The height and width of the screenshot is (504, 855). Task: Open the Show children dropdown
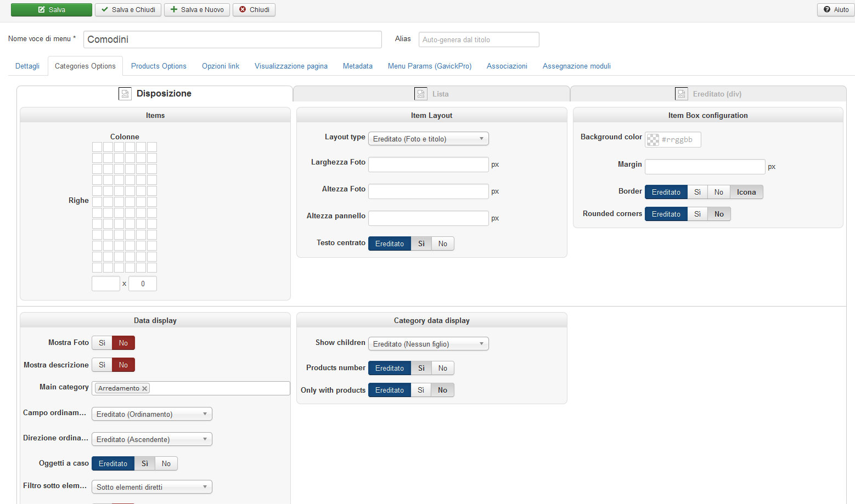[x=429, y=344]
